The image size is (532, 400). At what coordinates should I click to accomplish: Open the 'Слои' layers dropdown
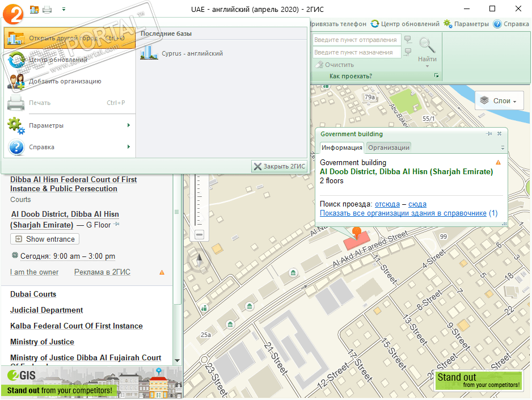(499, 101)
